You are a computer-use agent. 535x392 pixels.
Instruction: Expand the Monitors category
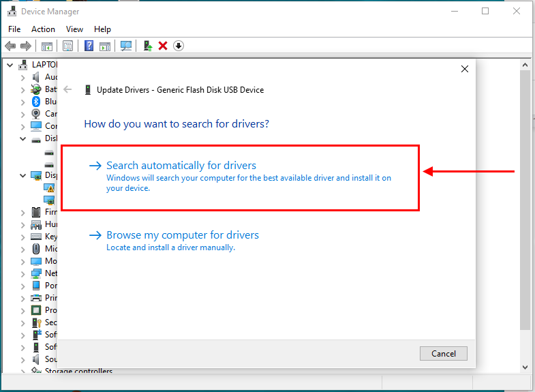coord(23,262)
